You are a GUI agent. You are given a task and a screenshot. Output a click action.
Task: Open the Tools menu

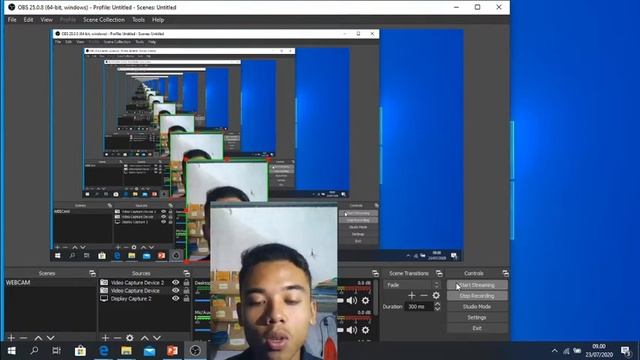click(x=138, y=20)
